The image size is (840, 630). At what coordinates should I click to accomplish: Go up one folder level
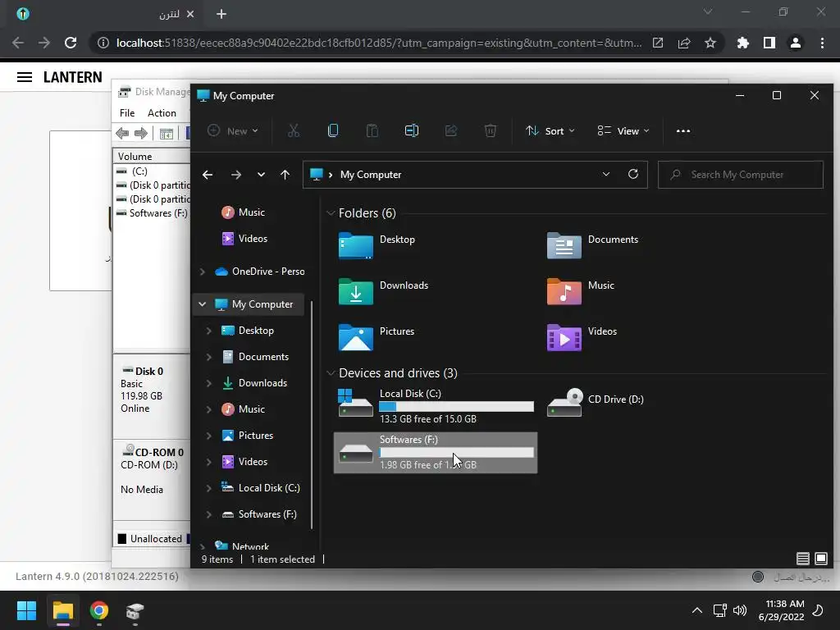pos(285,175)
